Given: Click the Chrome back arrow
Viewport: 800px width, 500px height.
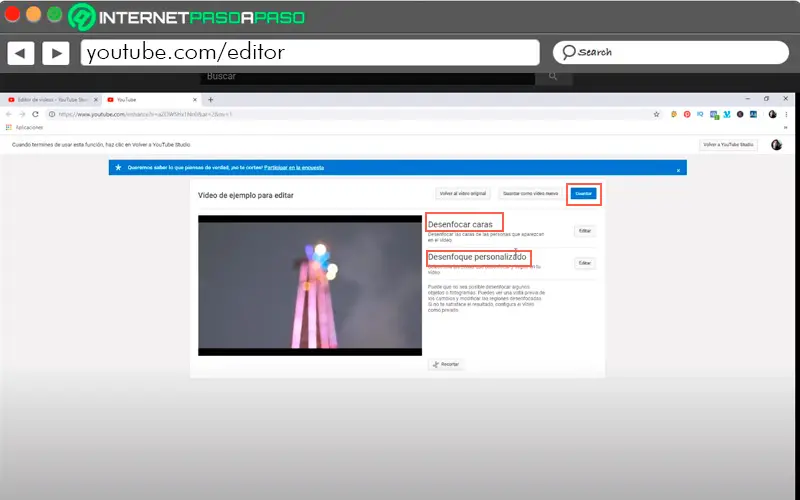Looking at the screenshot, I should 9,114.
